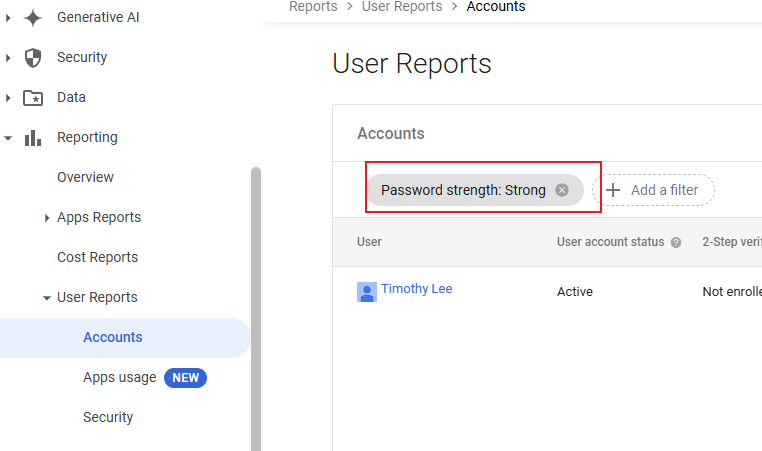This screenshot has width=762, height=451.
Task: Open the Timothy Lee user link
Action: [416, 289]
